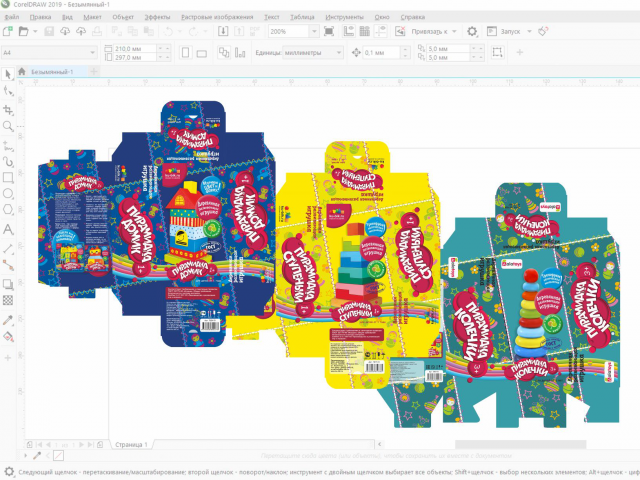The width and height of the screenshot is (640, 480).
Task: Select the Polygon tool
Action: tap(8, 209)
